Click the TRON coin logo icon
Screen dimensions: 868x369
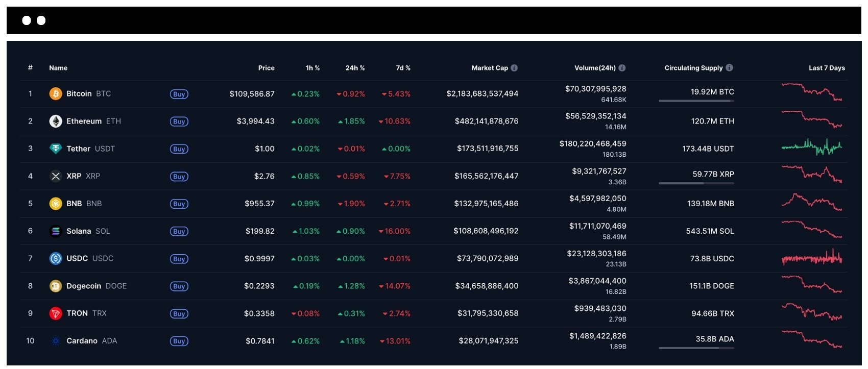tap(56, 313)
